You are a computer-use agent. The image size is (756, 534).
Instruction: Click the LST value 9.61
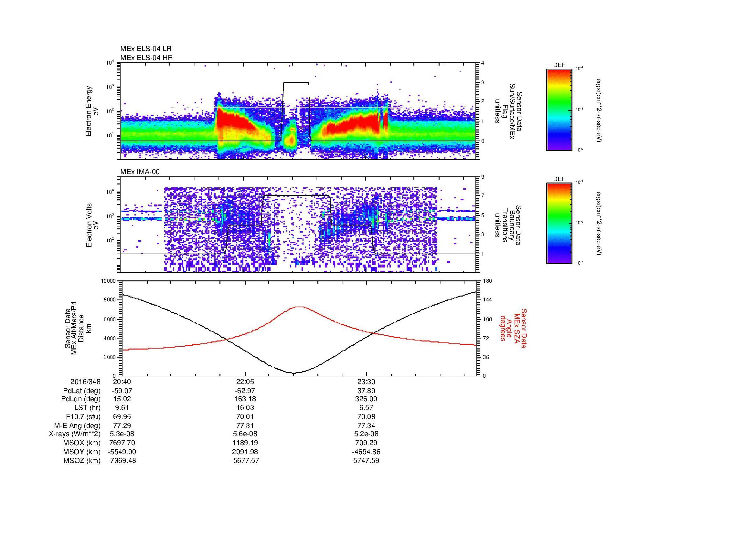(x=122, y=408)
